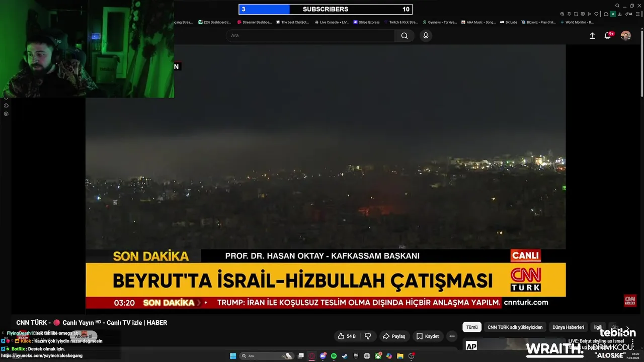Select the Dünya Haberleri chip
Viewport: 644px width, 362px height.
coord(568,327)
